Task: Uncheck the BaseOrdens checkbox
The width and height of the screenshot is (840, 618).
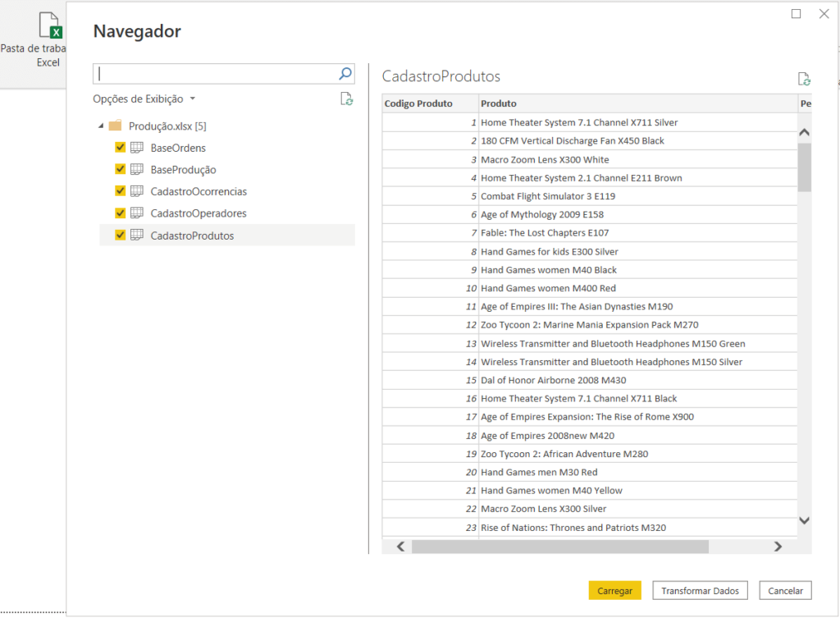Action: [x=120, y=148]
